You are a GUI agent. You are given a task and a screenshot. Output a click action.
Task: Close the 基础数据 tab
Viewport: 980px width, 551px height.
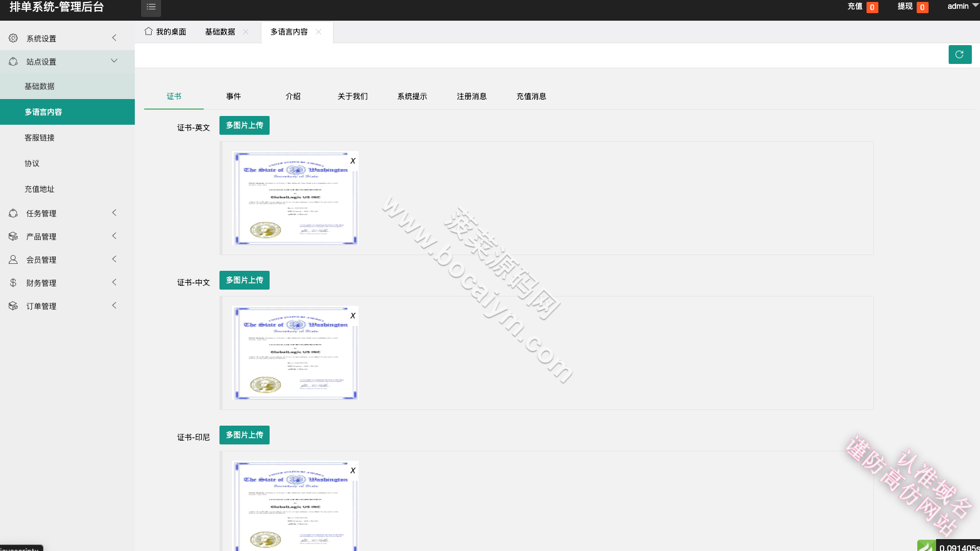point(246,32)
